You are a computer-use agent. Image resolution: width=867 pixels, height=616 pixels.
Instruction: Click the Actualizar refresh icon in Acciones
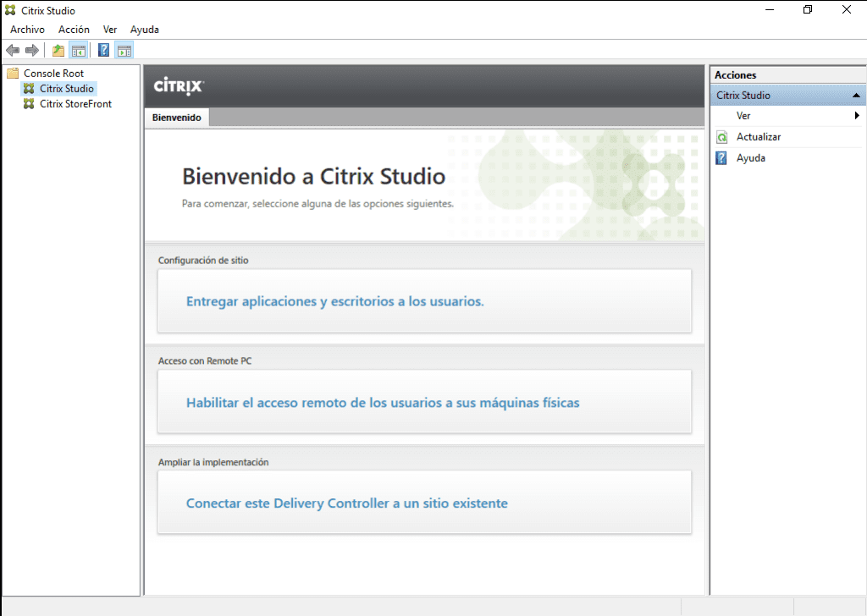tap(721, 136)
